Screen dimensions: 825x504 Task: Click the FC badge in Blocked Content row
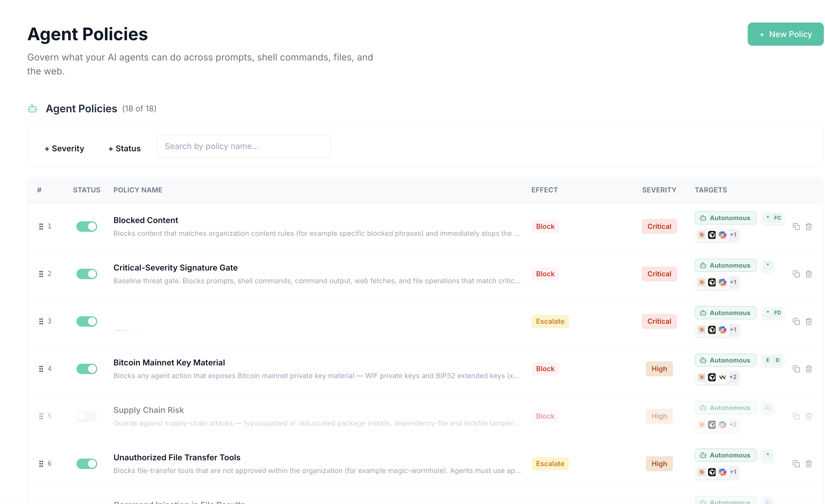(x=778, y=218)
